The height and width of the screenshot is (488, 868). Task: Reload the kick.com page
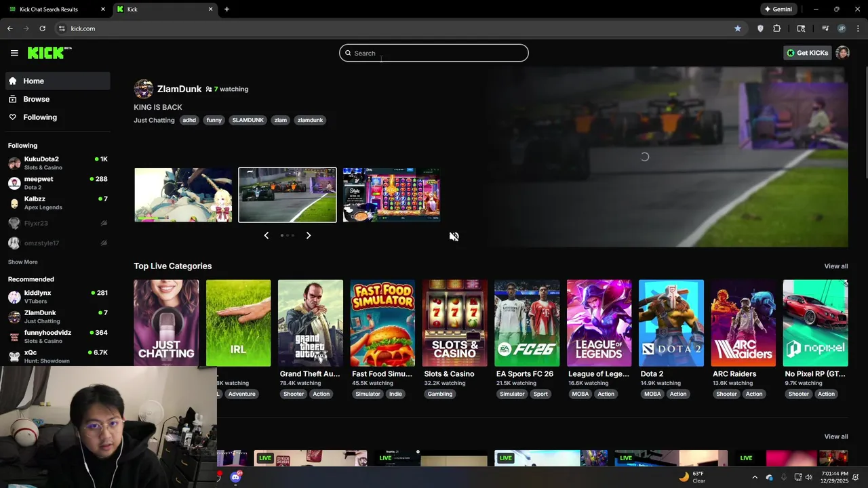coord(42,28)
